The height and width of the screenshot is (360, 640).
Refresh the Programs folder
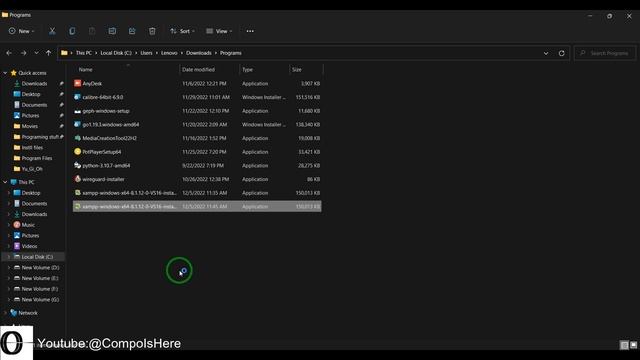[x=562, y=53]
